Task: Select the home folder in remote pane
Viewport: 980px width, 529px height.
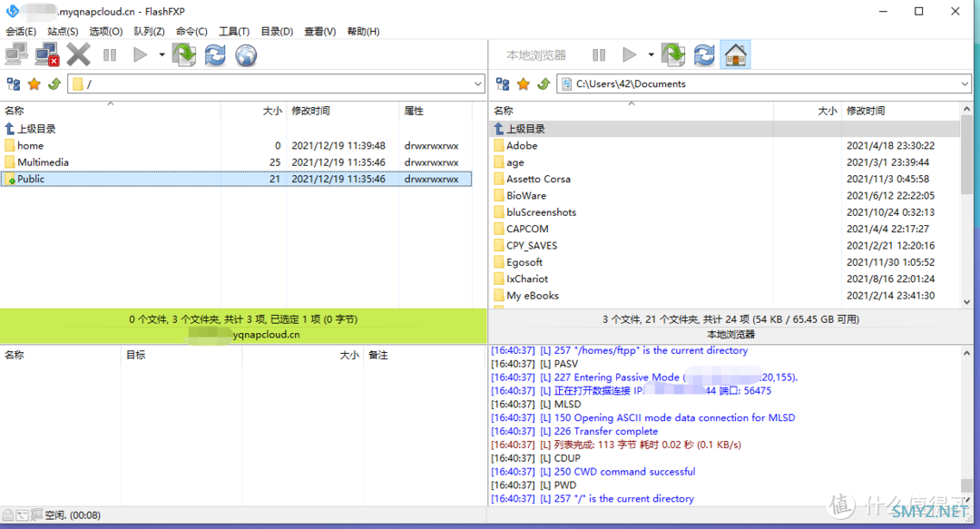Action: tap(236, 146)
